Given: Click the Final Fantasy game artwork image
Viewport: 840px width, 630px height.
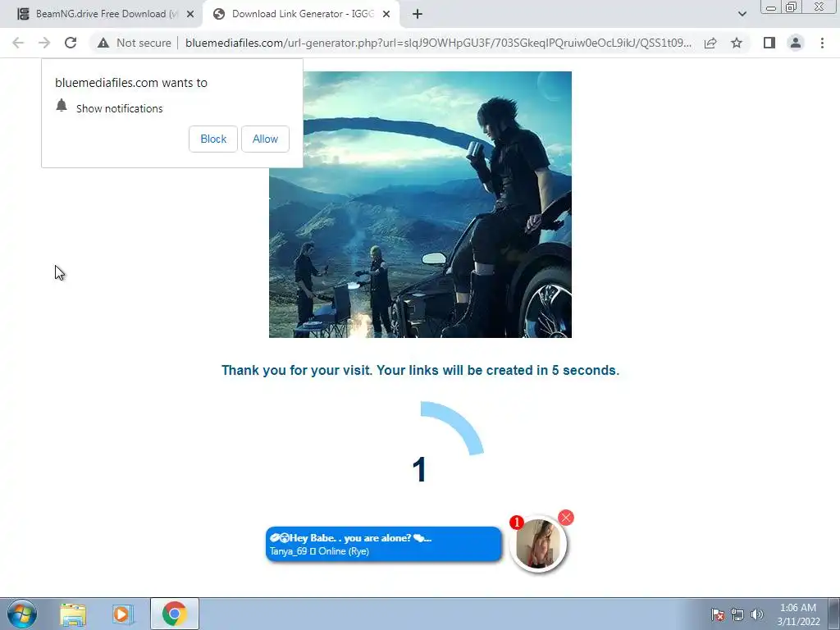Looking at the screenshot, I should (420, 204).
